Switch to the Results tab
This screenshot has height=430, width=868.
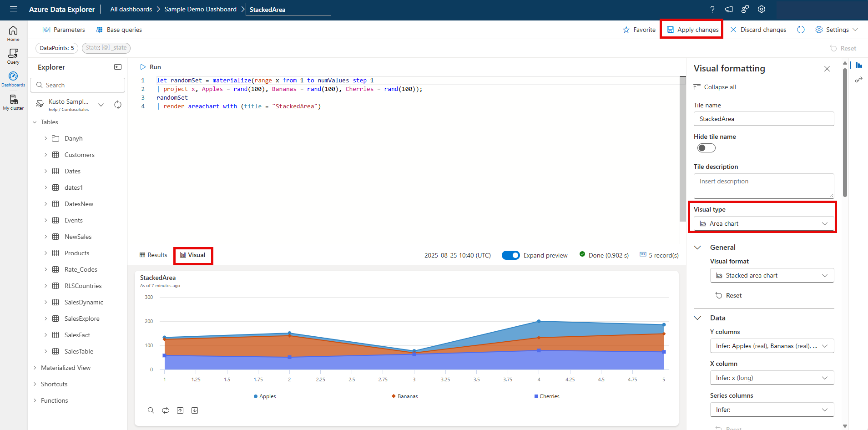(153, 255)
